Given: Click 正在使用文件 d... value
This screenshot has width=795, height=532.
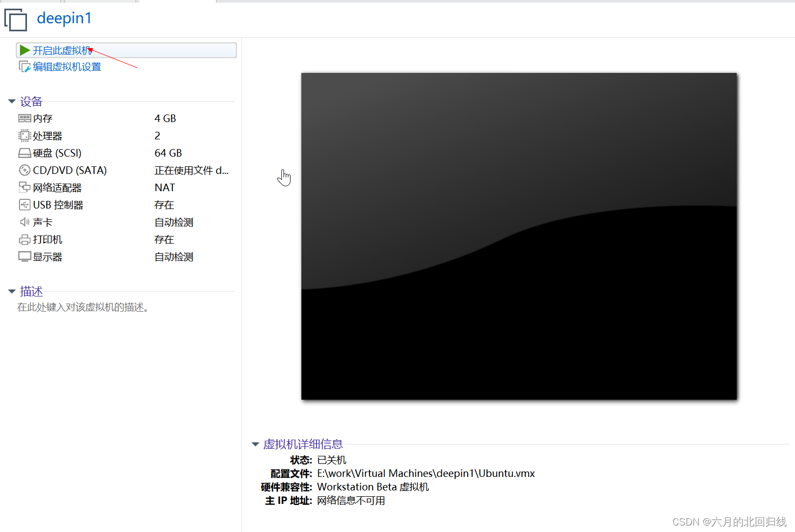Looking at the screenshot, I should 192,170.
